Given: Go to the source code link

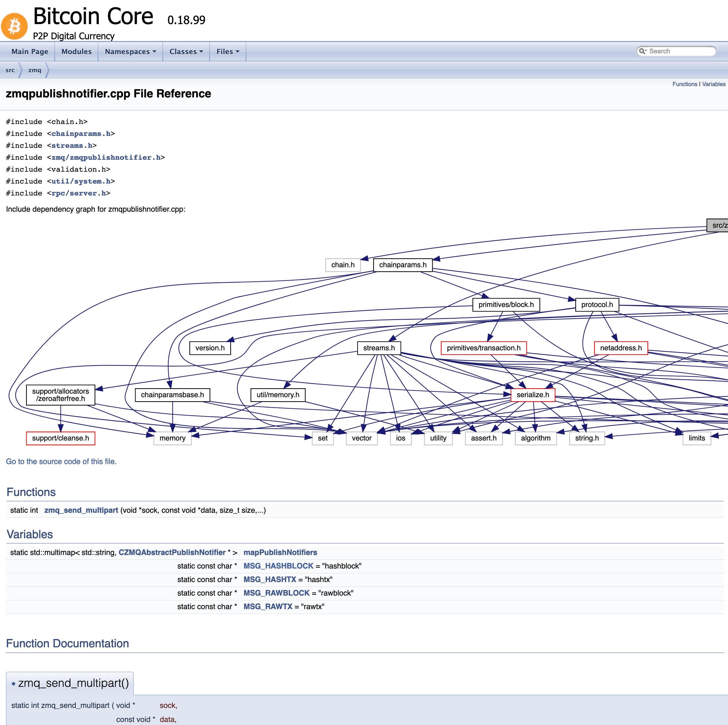Looking at the screenshot, I should (61, 461).
